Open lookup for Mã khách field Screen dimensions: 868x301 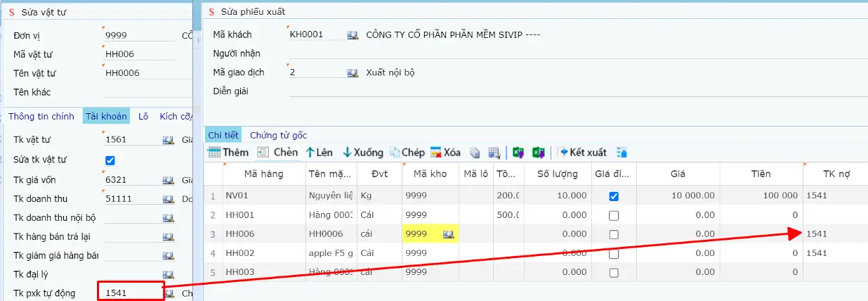pos(353,35)
